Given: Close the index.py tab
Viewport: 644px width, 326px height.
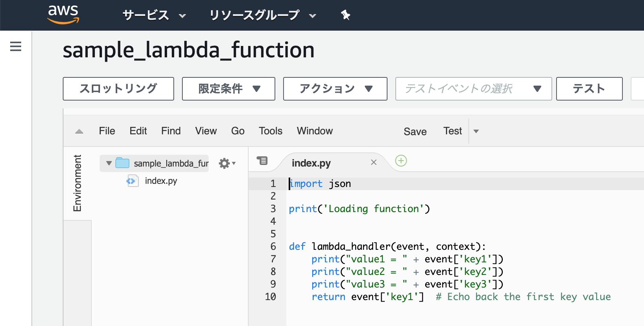Looking at the screenshot, I should pyautogui.click(x=374, y=162).
